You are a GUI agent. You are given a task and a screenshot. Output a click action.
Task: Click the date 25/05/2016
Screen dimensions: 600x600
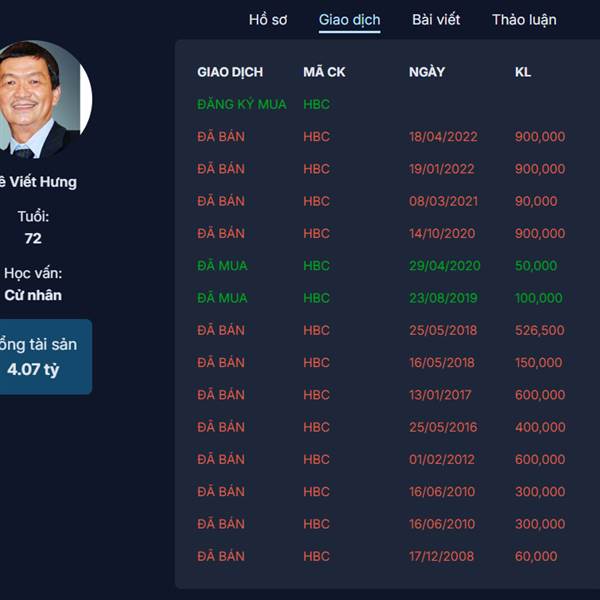[443, 427]
